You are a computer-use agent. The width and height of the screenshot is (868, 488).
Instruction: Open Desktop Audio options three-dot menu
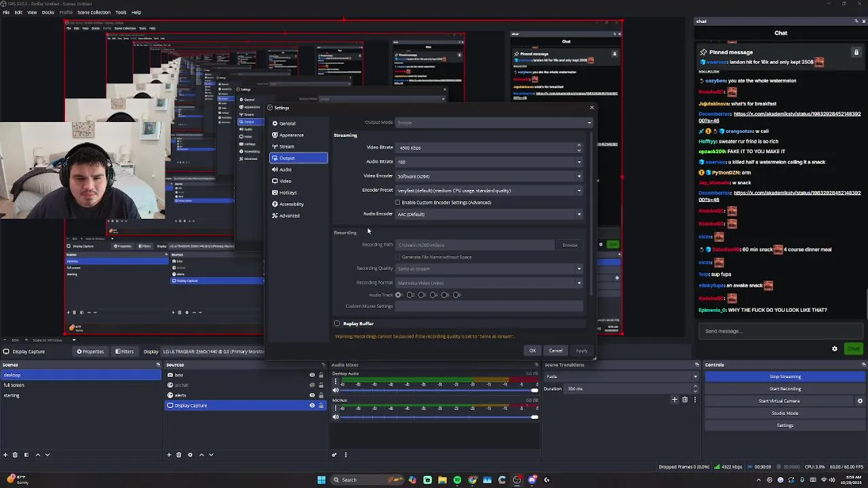point(335,382)
